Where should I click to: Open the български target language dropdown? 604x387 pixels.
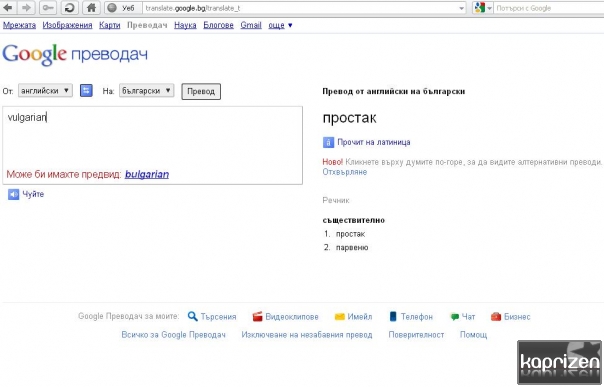click(x=146, y=91)
